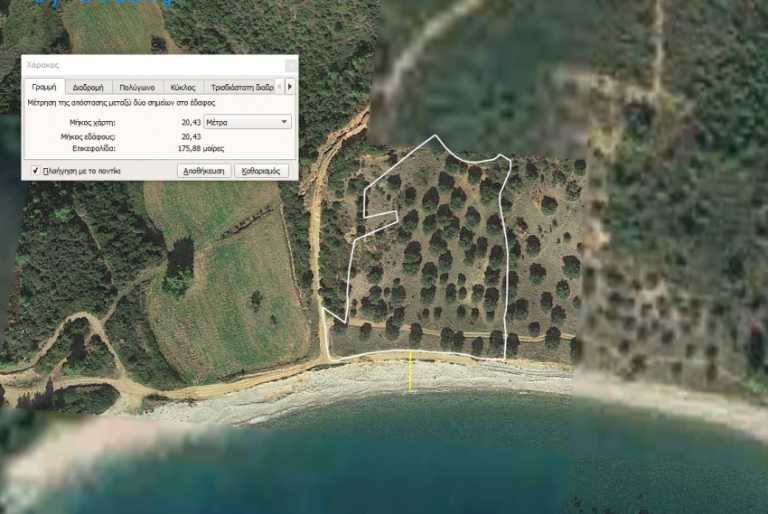
Task: Click the Μήκος χάρτη value 20,43
Action: click(x=191, y=122)
